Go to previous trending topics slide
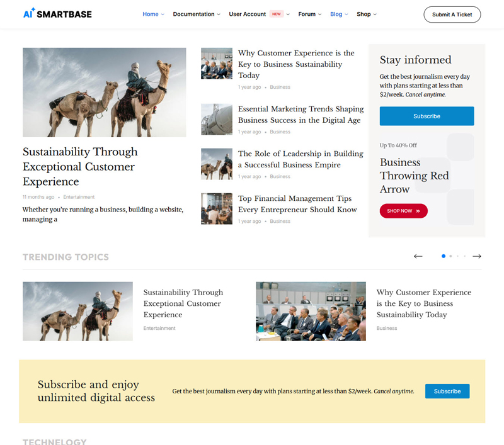Viewport: 504px width, 445px height. coord(418,256)
